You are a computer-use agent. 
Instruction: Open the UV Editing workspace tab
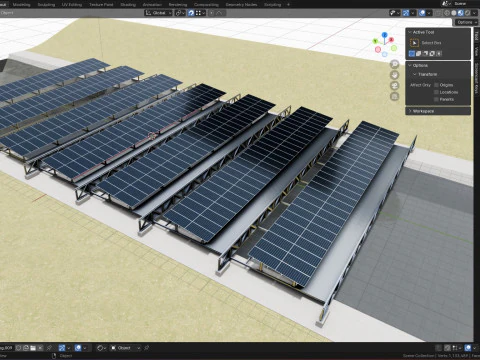pyautogui.click(x=72, y=4)
